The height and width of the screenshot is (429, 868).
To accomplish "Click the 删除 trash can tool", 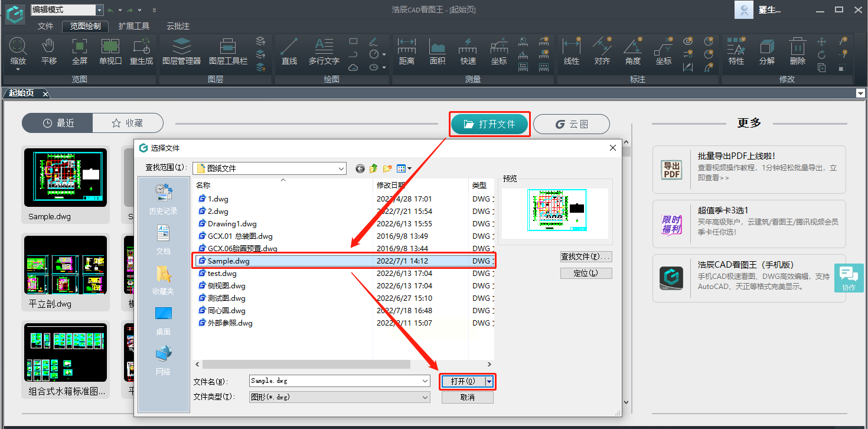I will point(798,51).
